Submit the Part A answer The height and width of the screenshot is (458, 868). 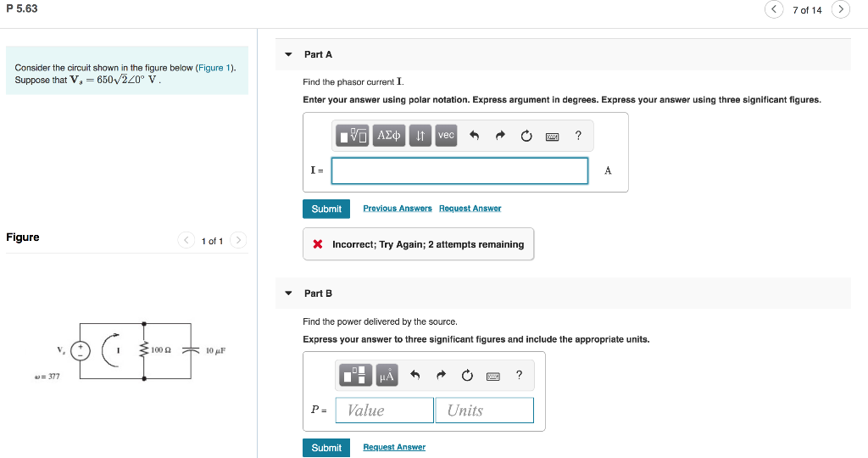click(x=326, y=209)
